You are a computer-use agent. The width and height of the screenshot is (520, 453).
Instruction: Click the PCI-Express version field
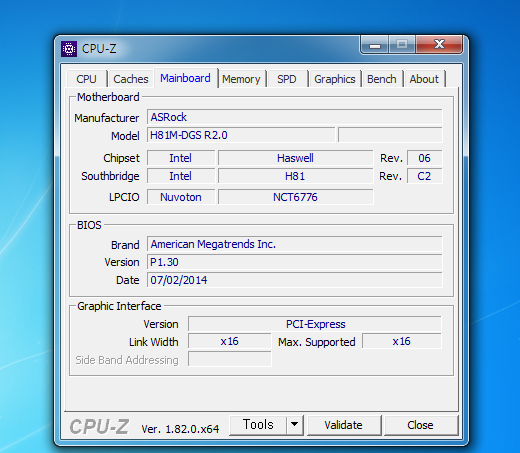point(315,324)
